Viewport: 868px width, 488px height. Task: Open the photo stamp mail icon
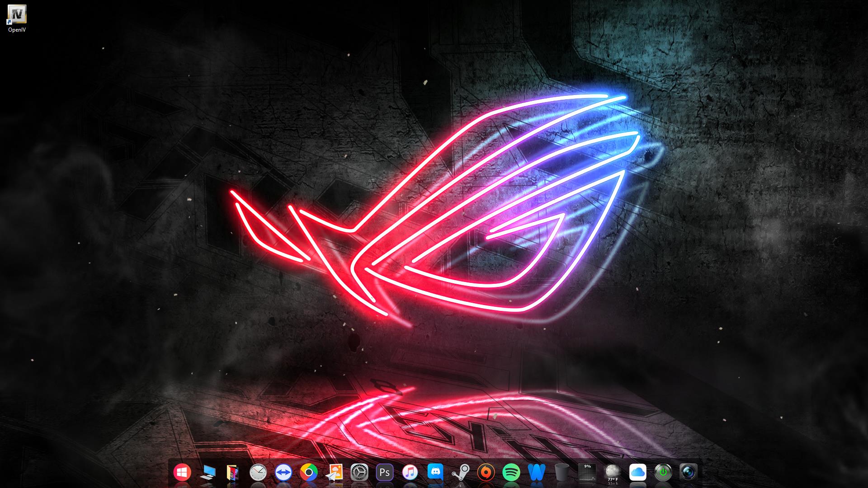pyautogui.click(x=334, y=473)
